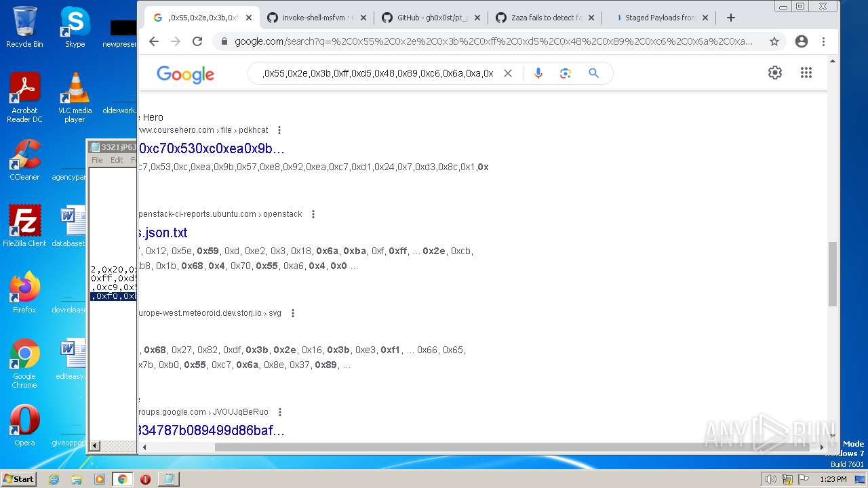Click the Chrome address bar
The height and width of the screenshot is (488, 868).
point(494,41)
